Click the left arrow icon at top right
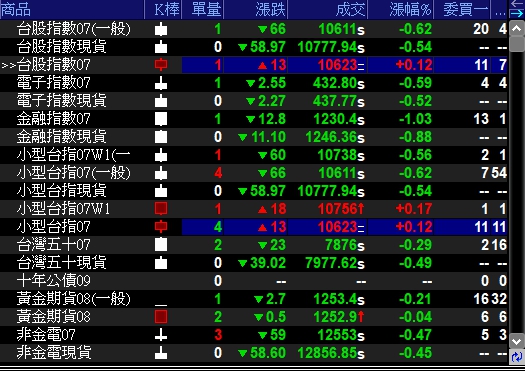Screen dimensions: 525x371 [517, 5]
